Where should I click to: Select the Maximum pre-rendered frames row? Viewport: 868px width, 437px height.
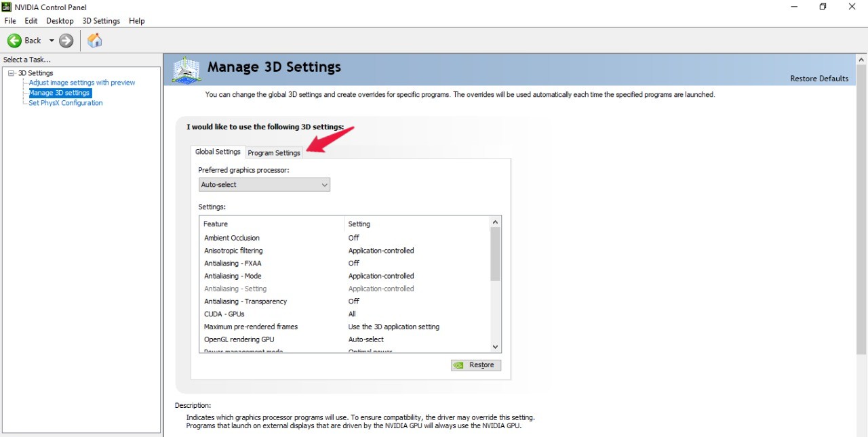344,327
